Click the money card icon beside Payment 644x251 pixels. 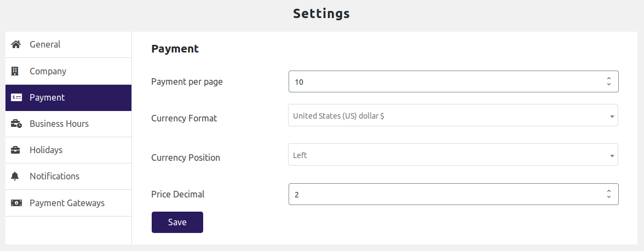pos(16,98)
